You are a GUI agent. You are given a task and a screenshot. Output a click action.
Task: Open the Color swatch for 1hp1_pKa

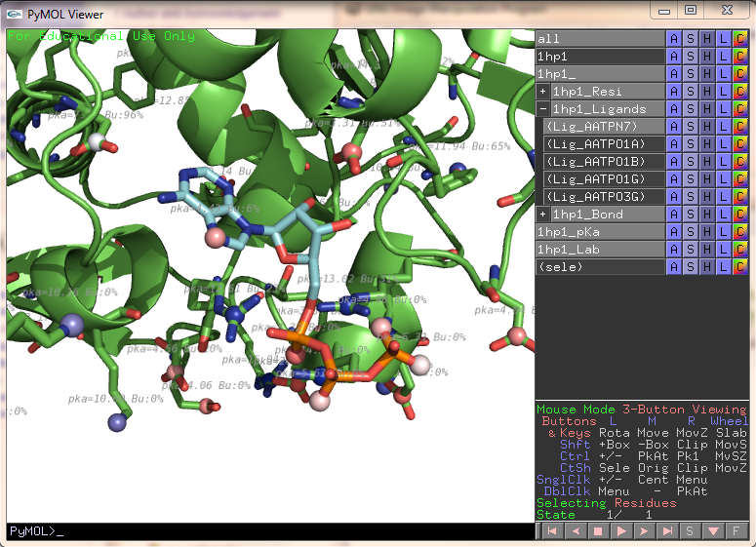(x=739, y=231)
